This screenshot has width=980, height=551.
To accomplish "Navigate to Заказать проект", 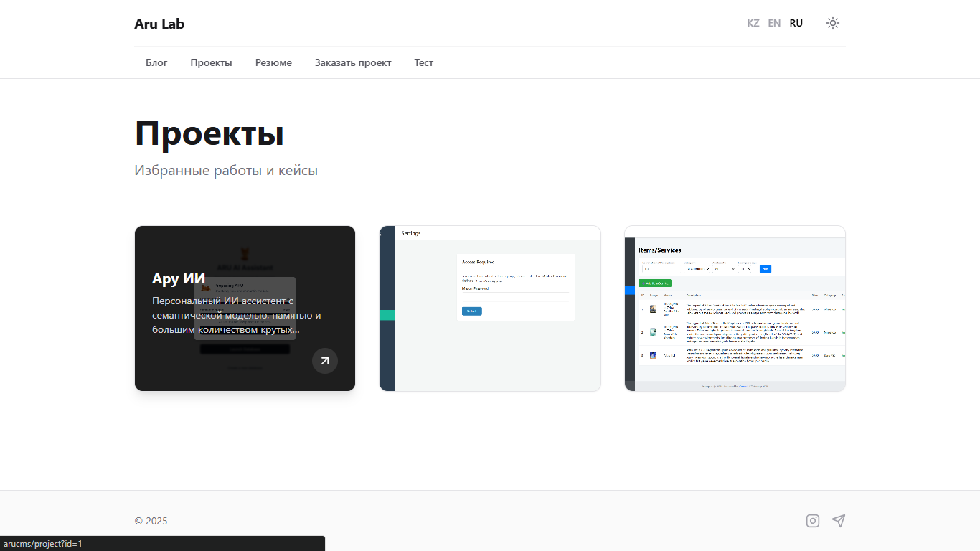I will (352, 62).
